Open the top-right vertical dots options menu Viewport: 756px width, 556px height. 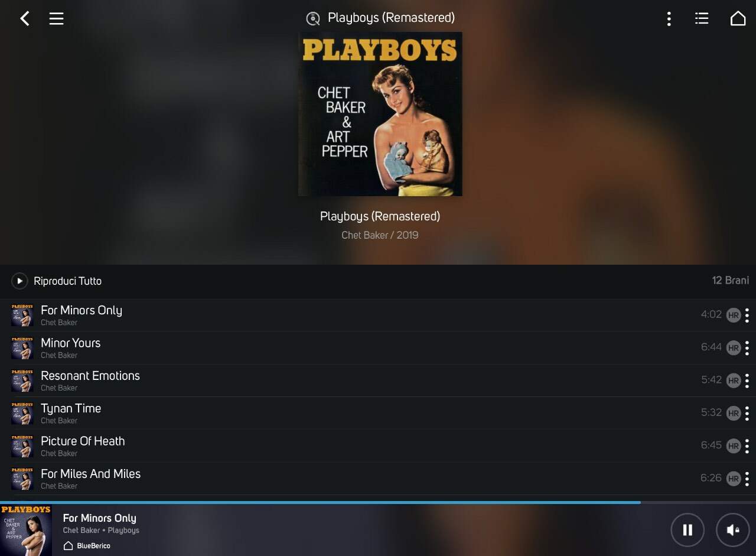tap(669, 18)
